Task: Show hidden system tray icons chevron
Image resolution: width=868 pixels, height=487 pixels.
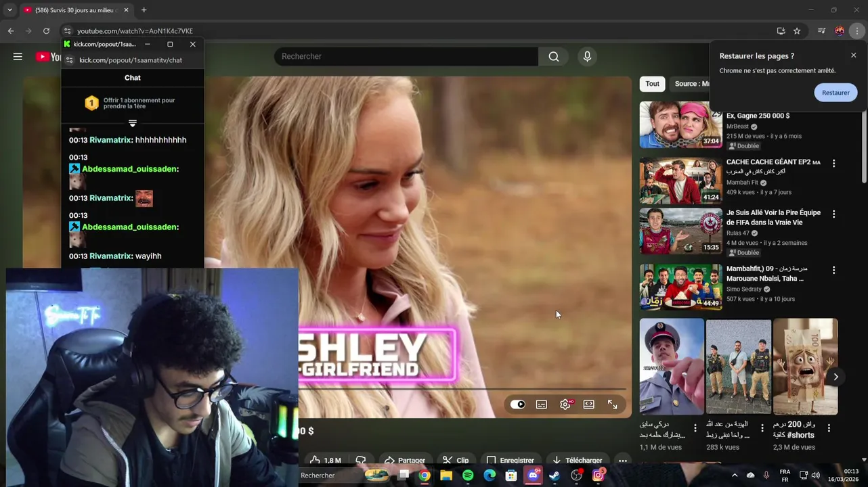Action: point(735,476)
